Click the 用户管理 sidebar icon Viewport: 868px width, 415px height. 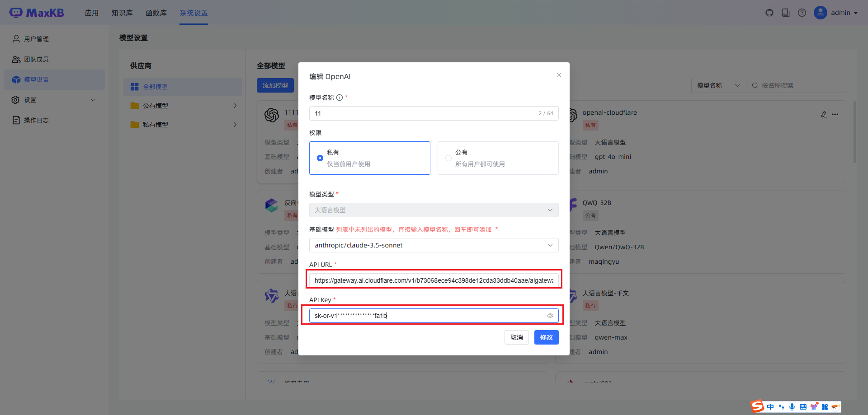(x=15, y=38)
